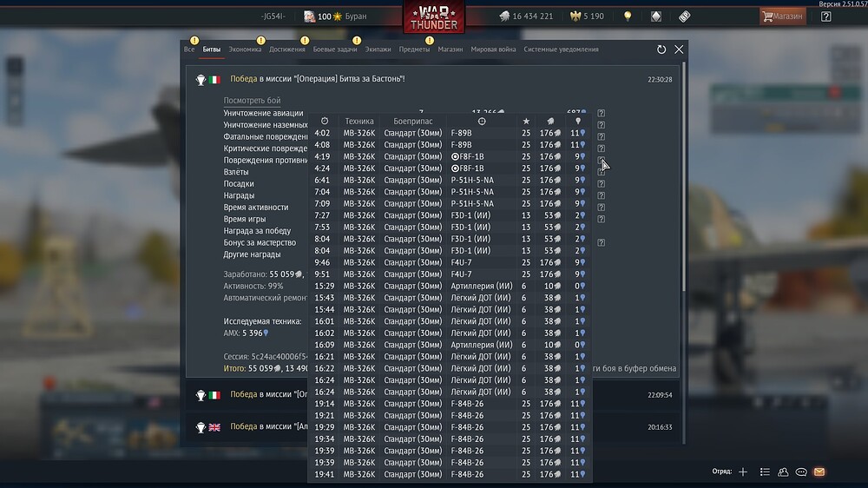Click the details icon for Уничтожение авиации row
The width and height of the screenshot is (868, 488).
pyautogui.click(x=601, y=113)
